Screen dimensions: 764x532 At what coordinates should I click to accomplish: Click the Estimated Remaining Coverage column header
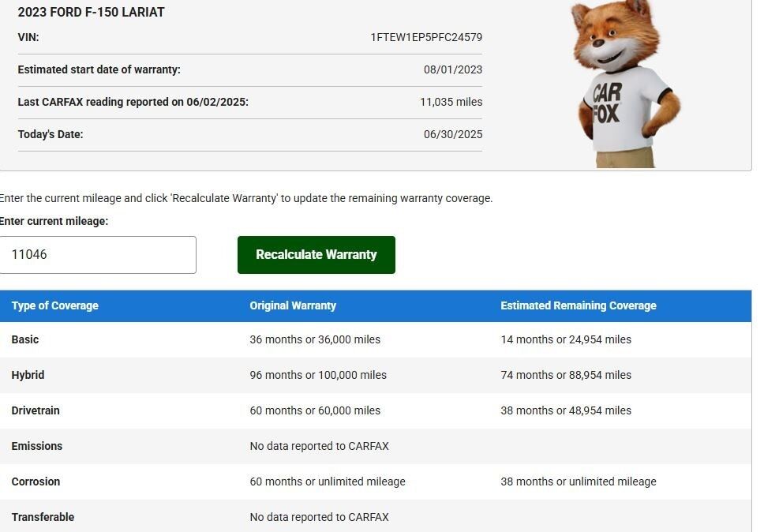pyautogui.click(x=579, y=305)
